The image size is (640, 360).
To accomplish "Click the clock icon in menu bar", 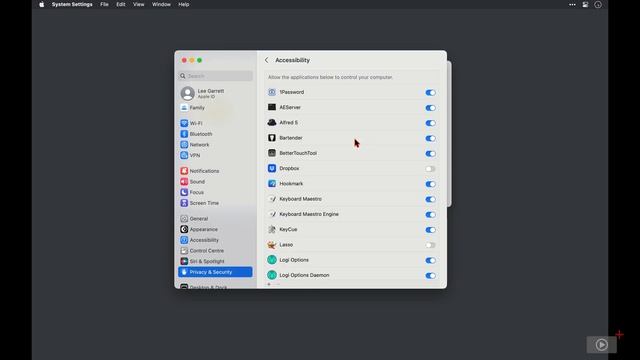I will (x=598, y=4).
